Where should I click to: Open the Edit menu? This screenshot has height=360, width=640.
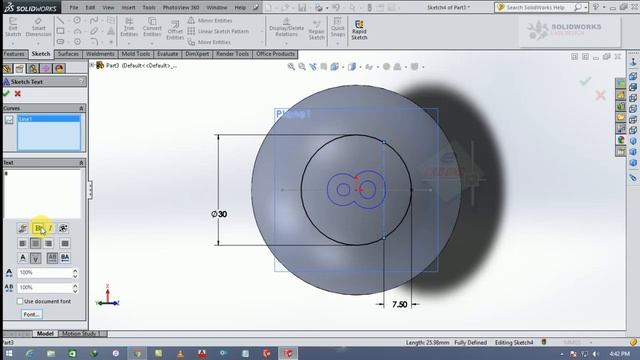pyautogui.click(x=90, y=7)
